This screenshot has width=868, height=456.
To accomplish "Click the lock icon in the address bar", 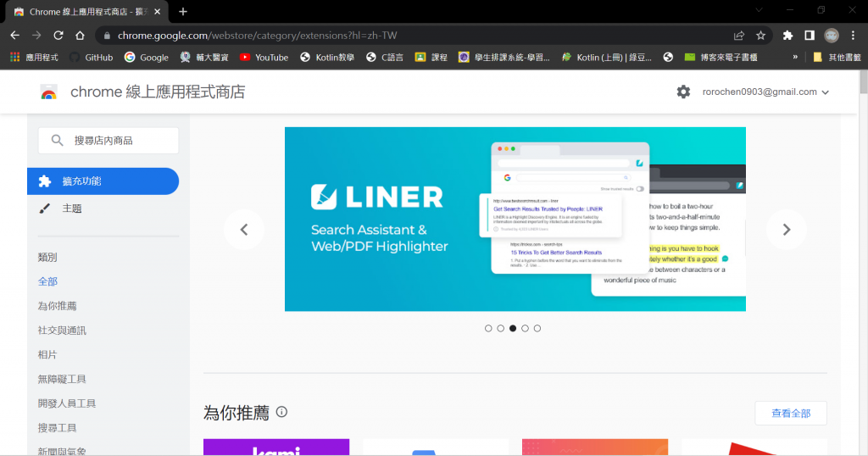I will pos(107,36).
